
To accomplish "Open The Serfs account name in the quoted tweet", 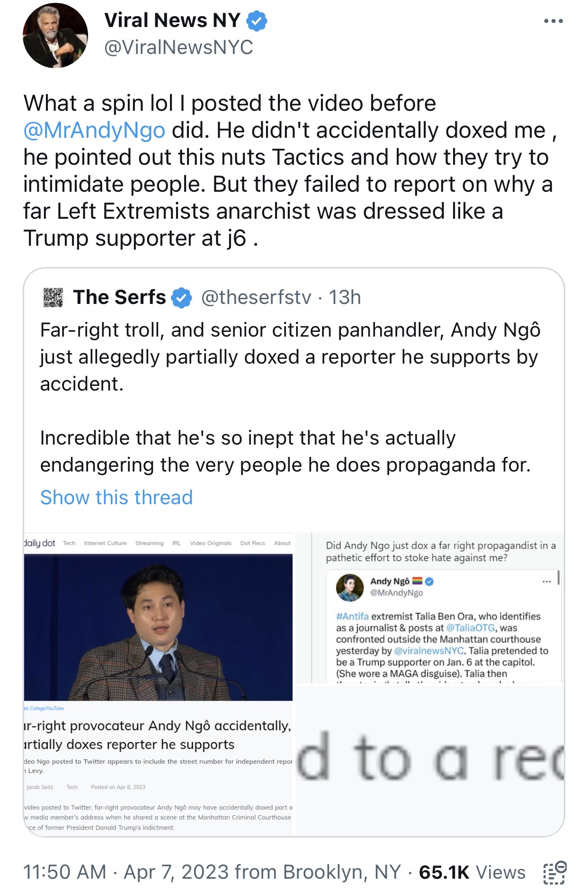I will [x=119, y=297].
